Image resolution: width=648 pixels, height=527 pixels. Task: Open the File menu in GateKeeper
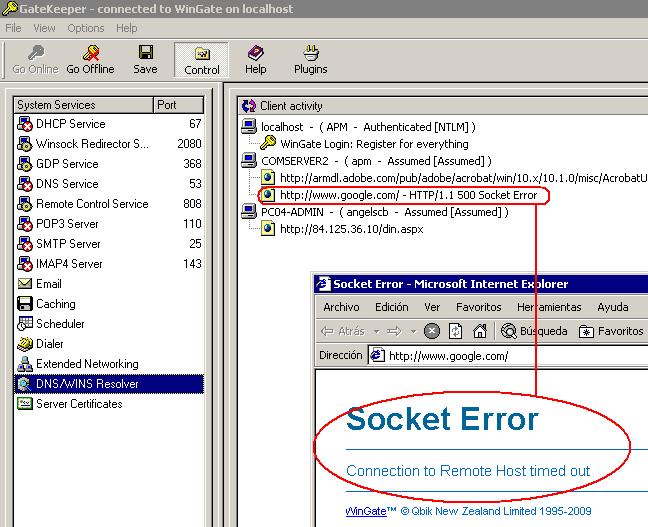[x=13, y=28]
